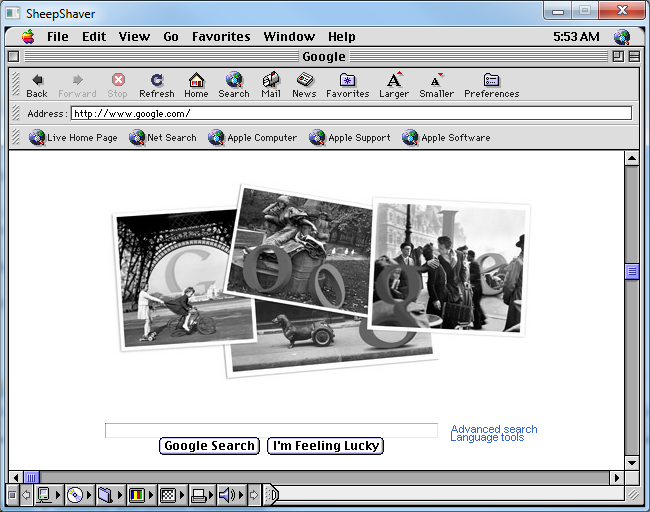Viewport: 650px width, 512px height.
Task: Open the Favorites toolbar icon
Action: pyautogui.click(x=347, y=85)
